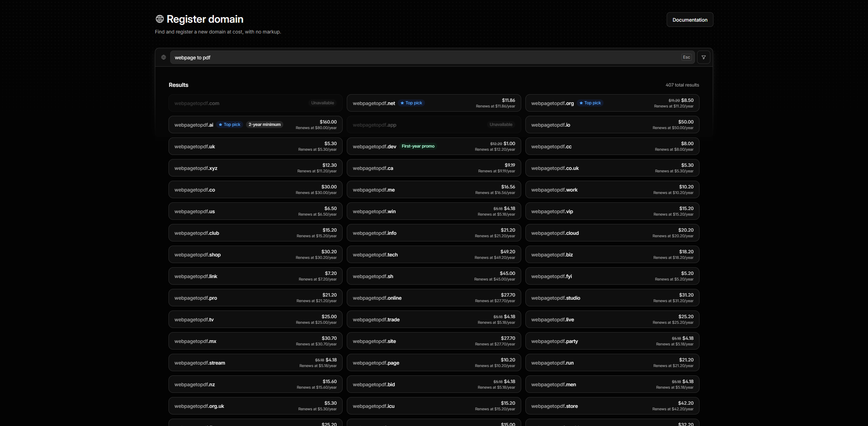Select webpagetopdf.info result
The height and width of the screenshot is (426, 868).
tap(434, 233)
